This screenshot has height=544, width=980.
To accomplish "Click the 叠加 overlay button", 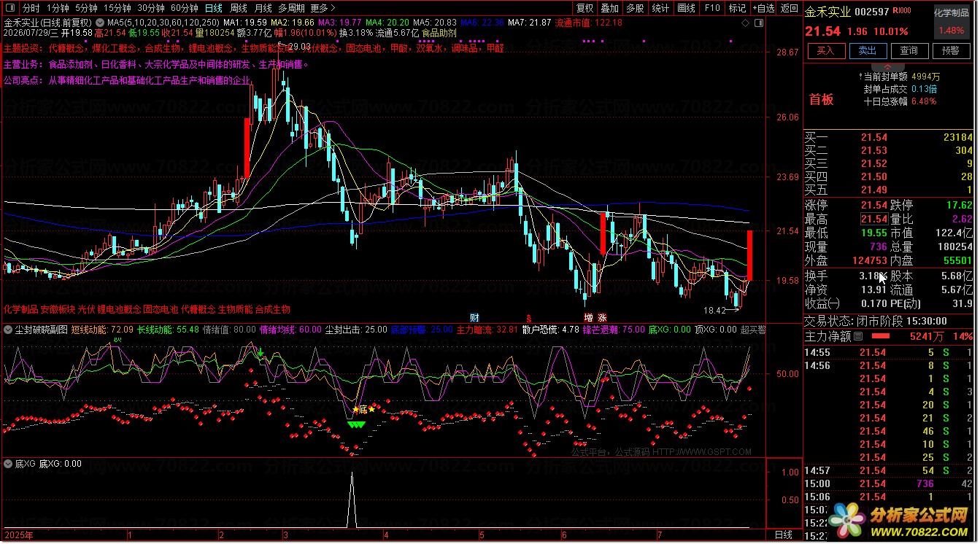I will (x=609, y=8).
